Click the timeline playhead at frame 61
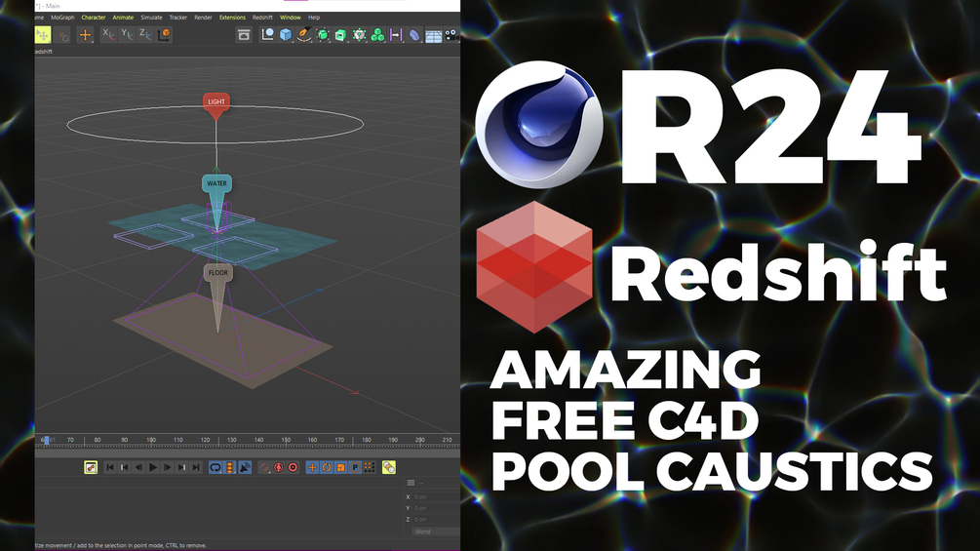Viewport: 980px width, 551px height. click(x=46, y=440)
